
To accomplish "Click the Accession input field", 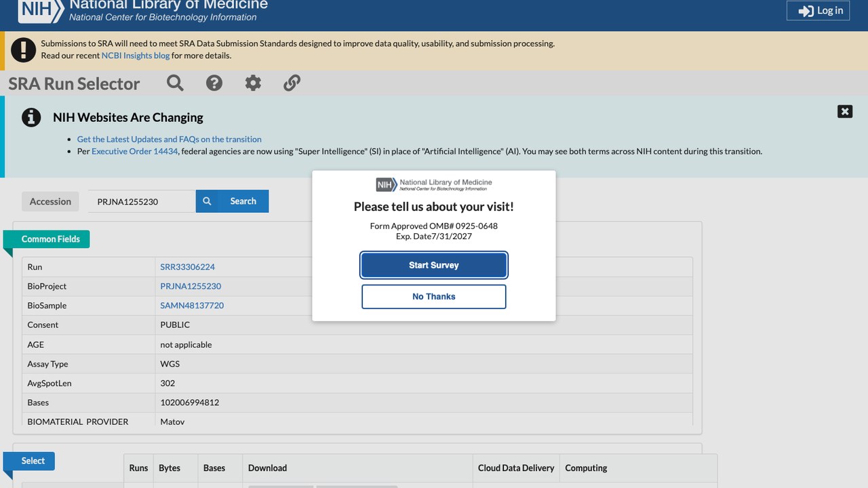I will pos(142,201).
